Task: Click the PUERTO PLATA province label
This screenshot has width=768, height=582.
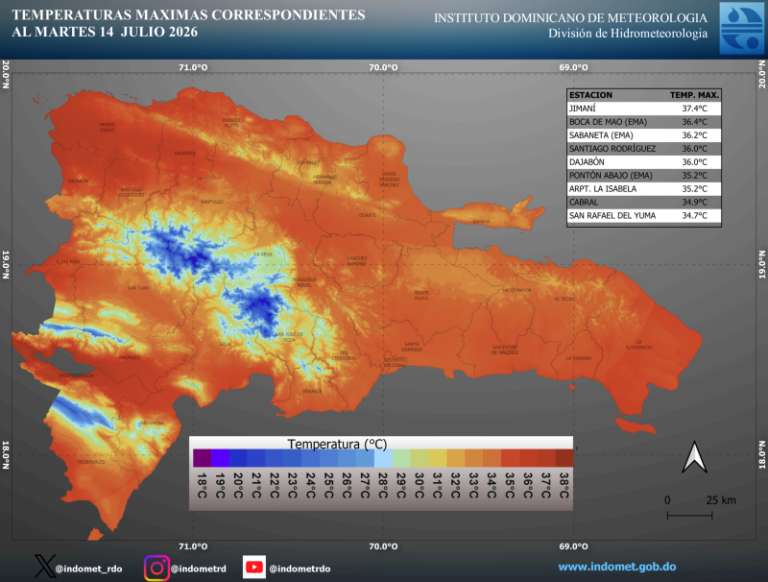Action: pyautogui.click(x=231, y=122)
